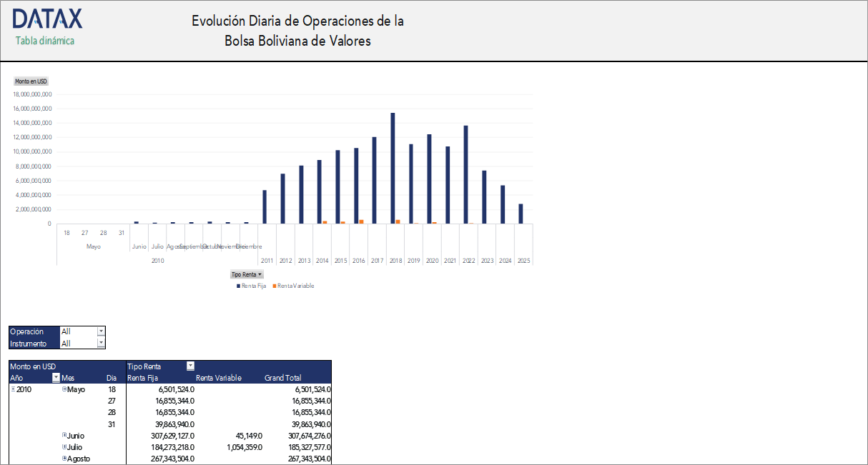868x465 pixels.
Task: Click the 2025 axis label on chart
Action: (523, 260)
